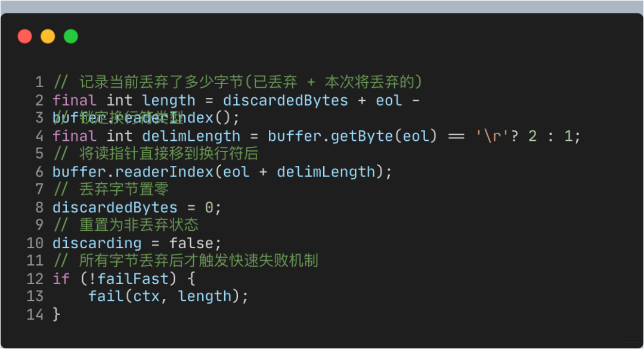Click the red close dot

click(24, 36)
